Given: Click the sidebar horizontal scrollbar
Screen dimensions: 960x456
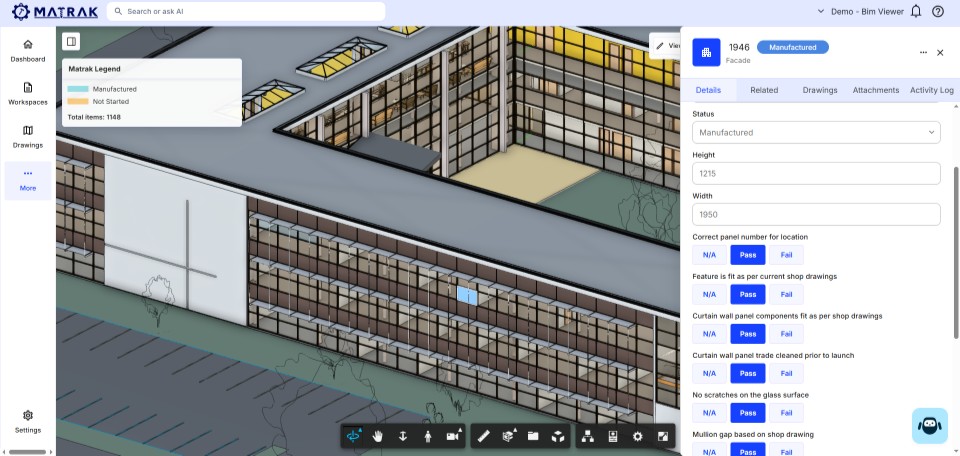Looking at the screenshot, I should (28, 452).
